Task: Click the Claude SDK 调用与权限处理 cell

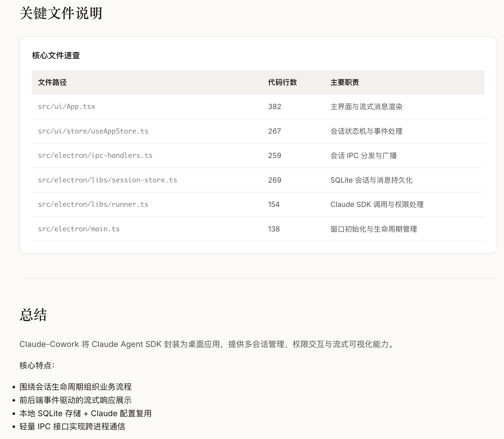Action: 377,204
